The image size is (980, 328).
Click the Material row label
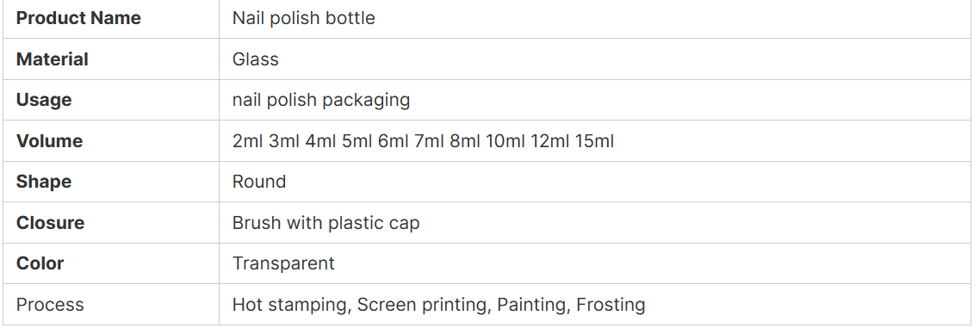click(52, 59)
